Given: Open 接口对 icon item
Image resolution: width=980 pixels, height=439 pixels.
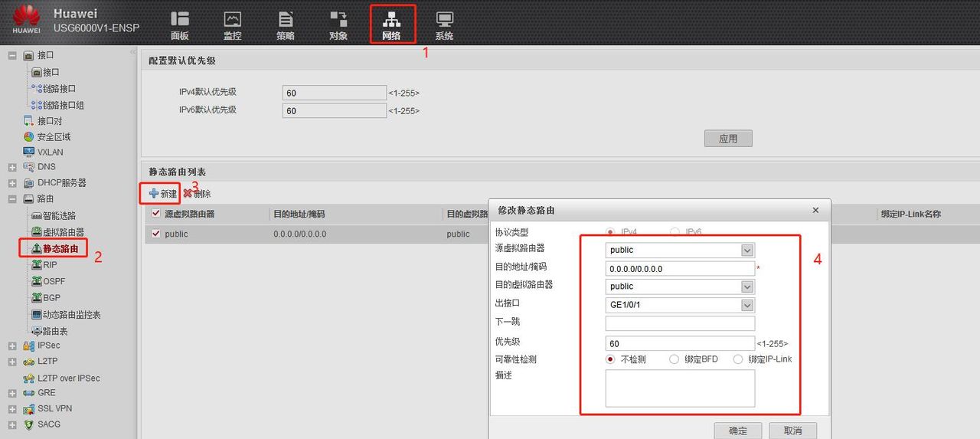Looking at the screenshot, I should click(29, 121).
